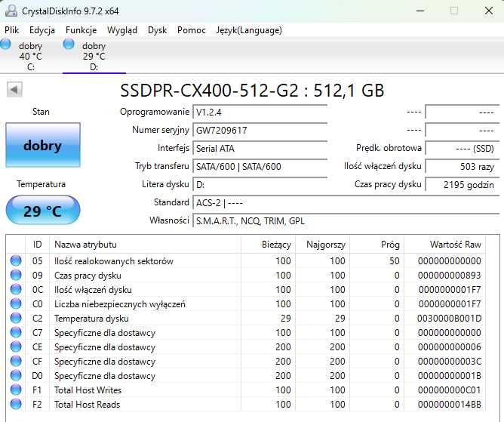Viewport: 504px width, 422px height.
Task: Select the D: drive status orb
Action: point(69,45)
